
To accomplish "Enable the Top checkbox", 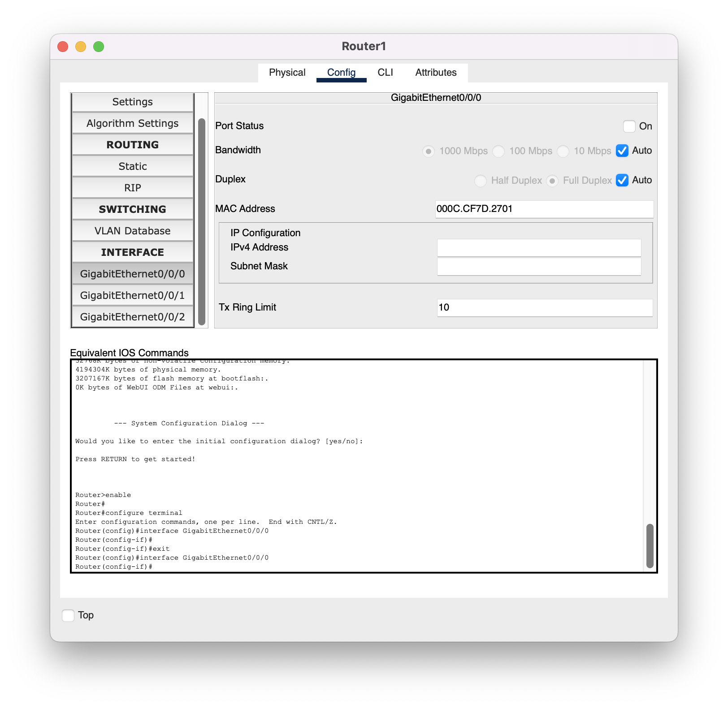I will tap(68, 615).
